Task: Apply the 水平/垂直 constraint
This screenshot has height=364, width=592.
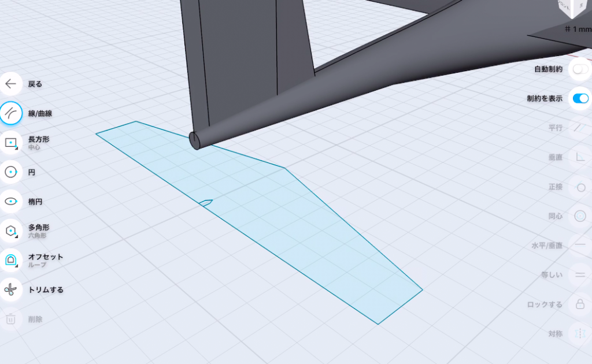Action: (580, 246)
